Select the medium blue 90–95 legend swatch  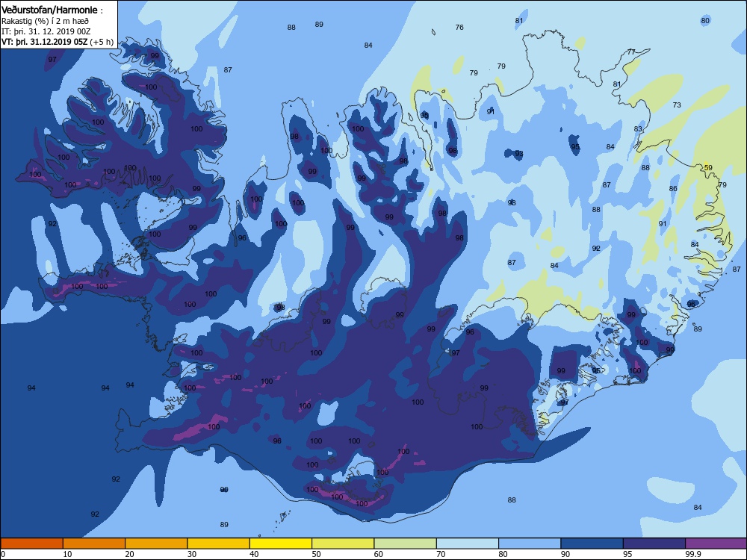click(592, 544)
